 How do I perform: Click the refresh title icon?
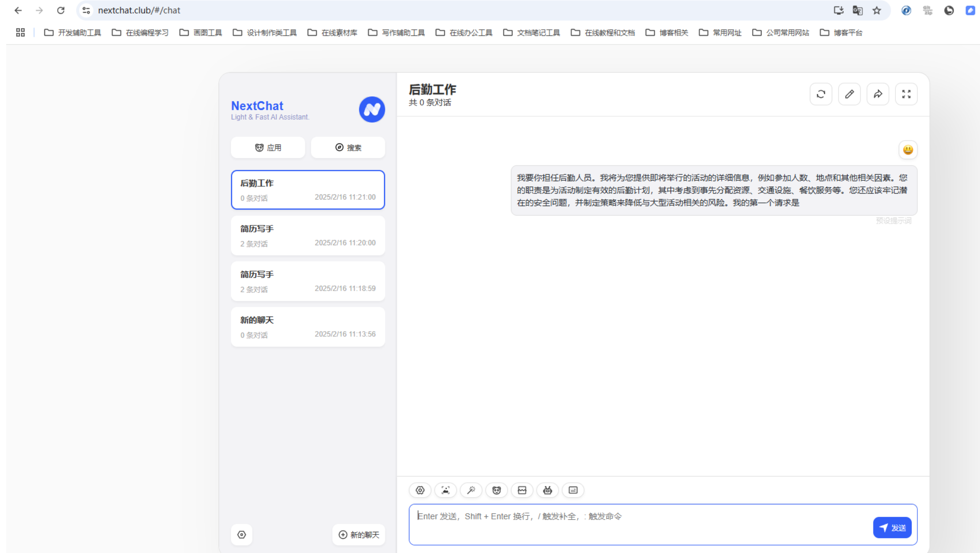[x=821, y=94]
